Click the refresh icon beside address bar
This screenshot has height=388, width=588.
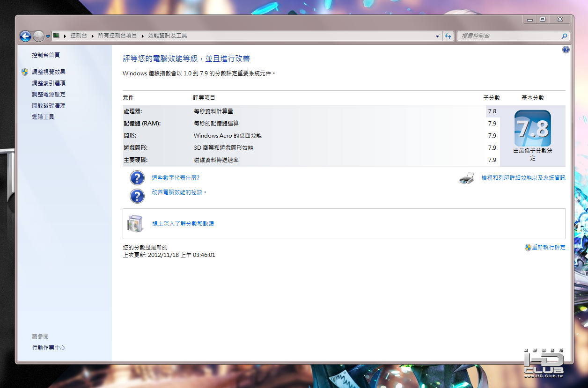(448, 36)
